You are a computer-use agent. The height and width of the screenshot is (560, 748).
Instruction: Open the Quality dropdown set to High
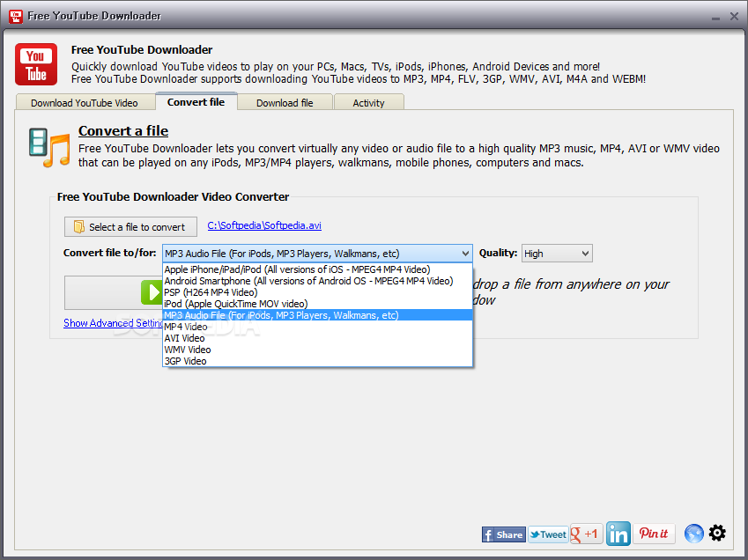point(557,254)
